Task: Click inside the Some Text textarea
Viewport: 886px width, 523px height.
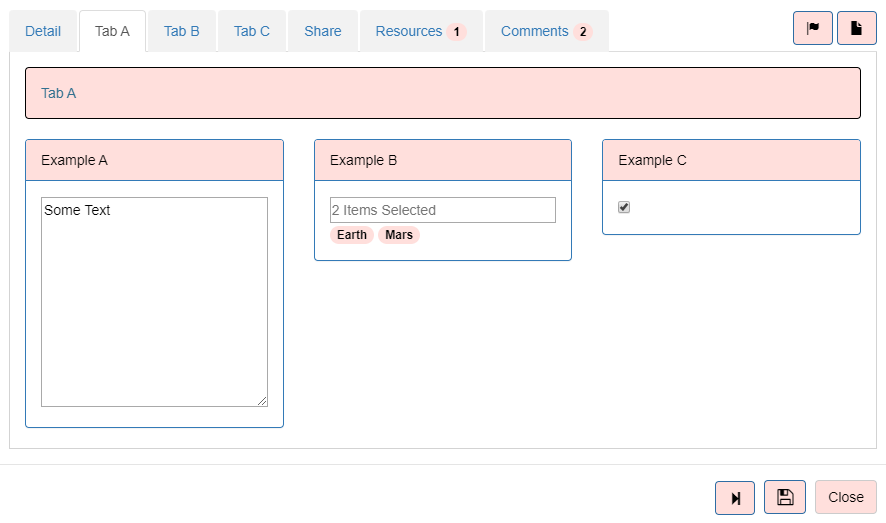Action: [154, 302]
